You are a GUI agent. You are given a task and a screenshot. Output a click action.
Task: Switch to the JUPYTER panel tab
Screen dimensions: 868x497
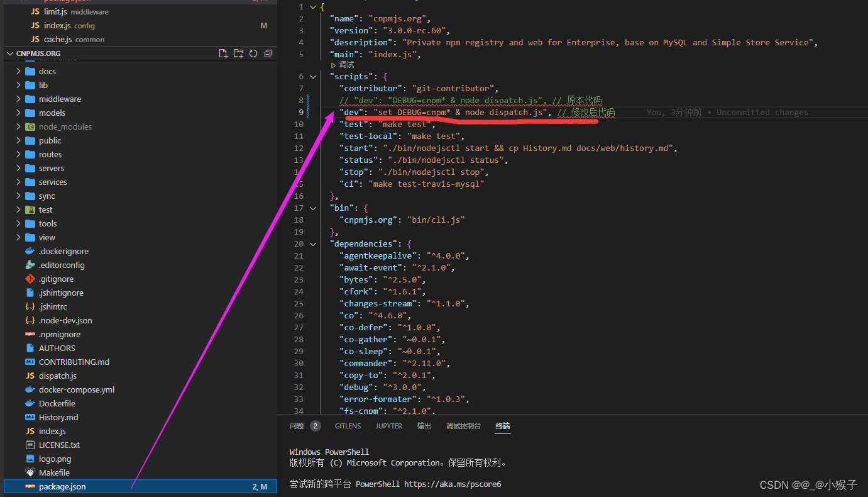coord(389,426)
